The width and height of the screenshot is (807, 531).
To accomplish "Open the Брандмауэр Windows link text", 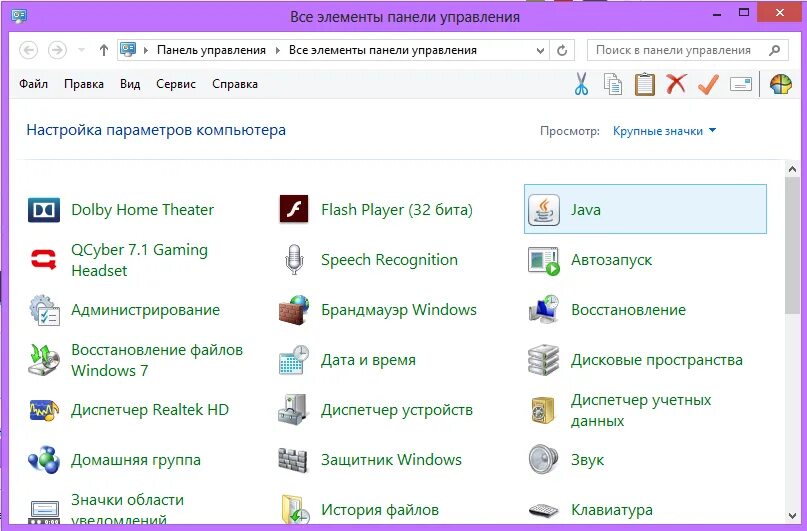I will click(399, 310).
